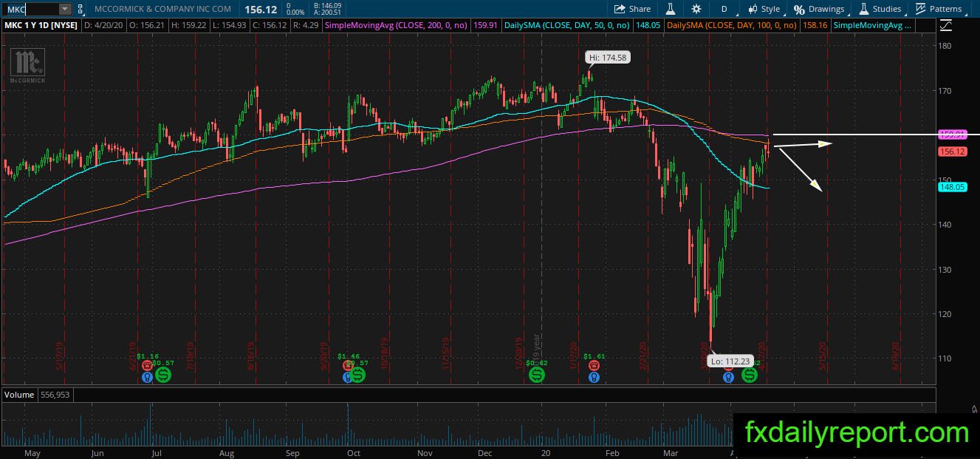
Task: Click the lightbulb icon under $1.16 earnings
Action: [147, 377]
